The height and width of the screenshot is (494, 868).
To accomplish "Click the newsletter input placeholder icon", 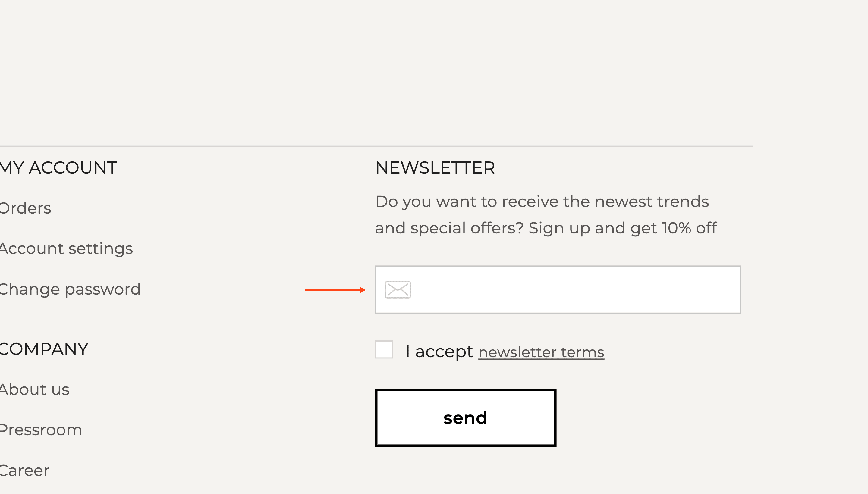I will tap(398, 289).
